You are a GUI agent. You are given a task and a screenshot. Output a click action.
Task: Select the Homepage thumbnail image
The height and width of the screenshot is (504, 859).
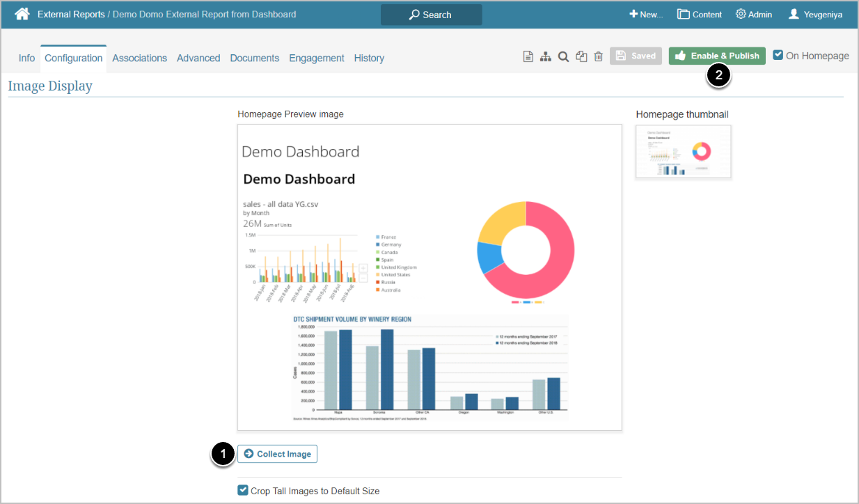(683, 151)
